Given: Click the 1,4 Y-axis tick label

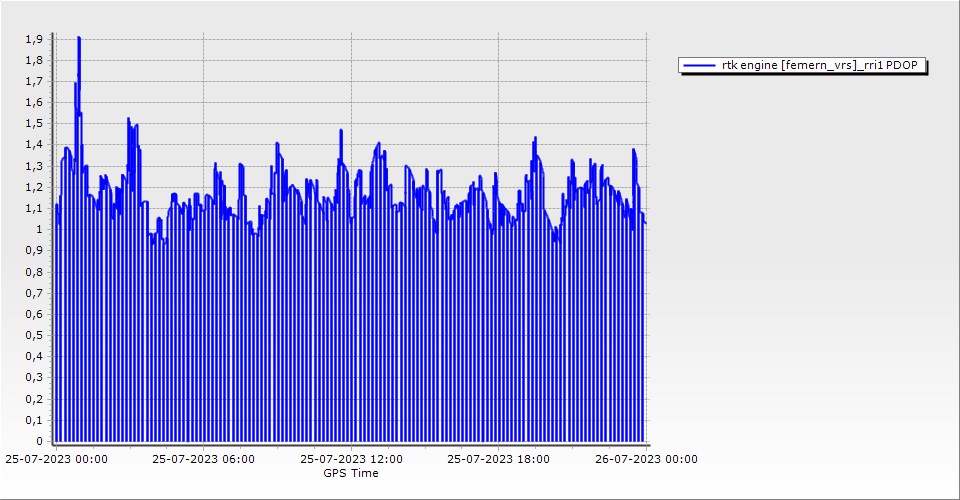Looking at the screenshot, I should pos(34,145).
